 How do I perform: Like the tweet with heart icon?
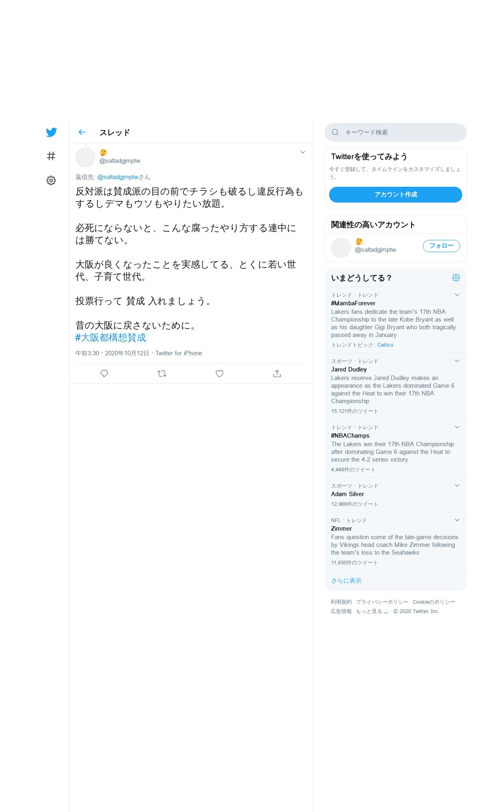220,374
